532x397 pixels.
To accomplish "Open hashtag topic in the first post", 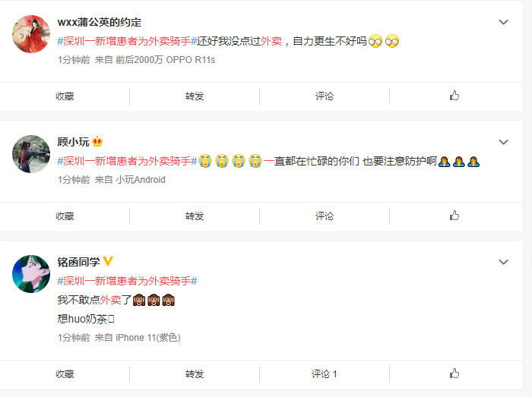I will click(127, 41).
